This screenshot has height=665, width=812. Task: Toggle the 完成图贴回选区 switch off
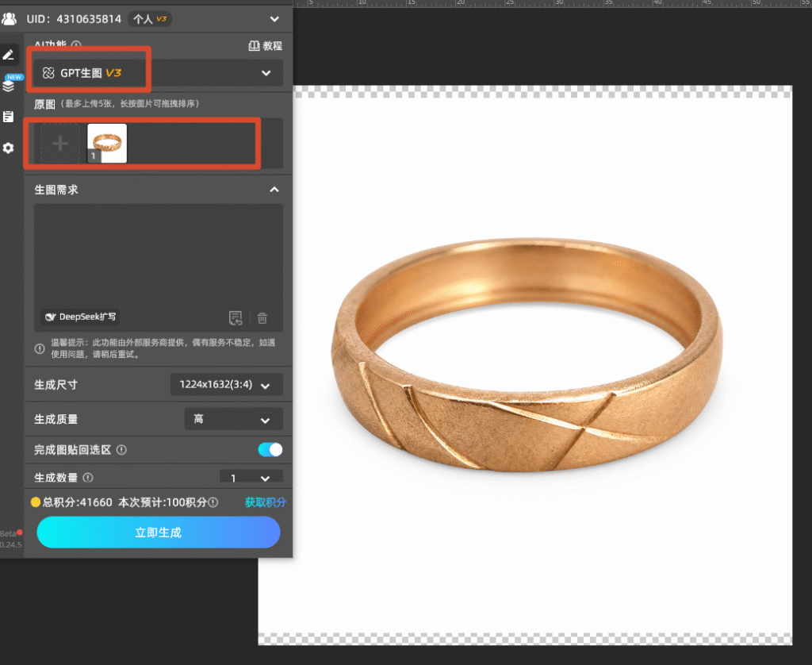(x=270, y=449)
